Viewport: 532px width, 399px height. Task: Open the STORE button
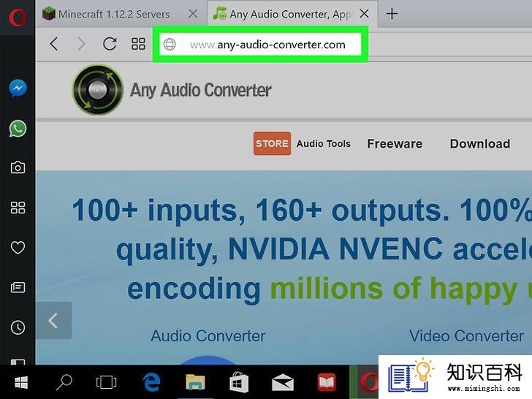pos(272,143)
